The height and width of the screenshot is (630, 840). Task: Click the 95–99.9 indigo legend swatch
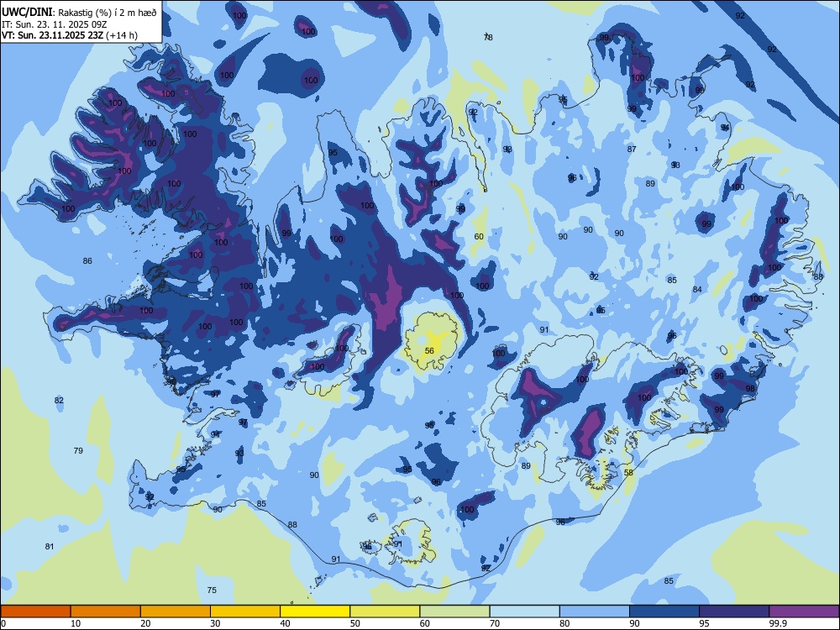[734, 612]
